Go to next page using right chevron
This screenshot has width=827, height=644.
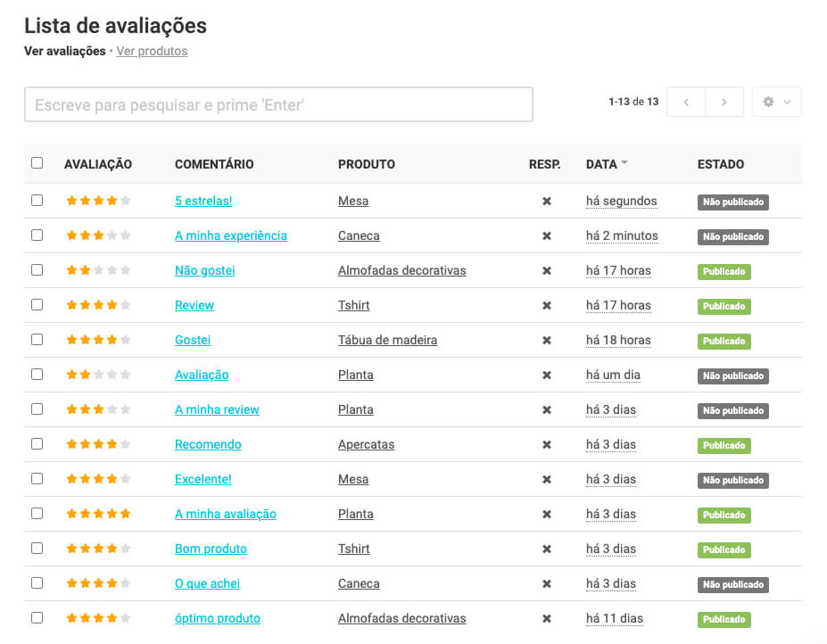tap(724, 103)
